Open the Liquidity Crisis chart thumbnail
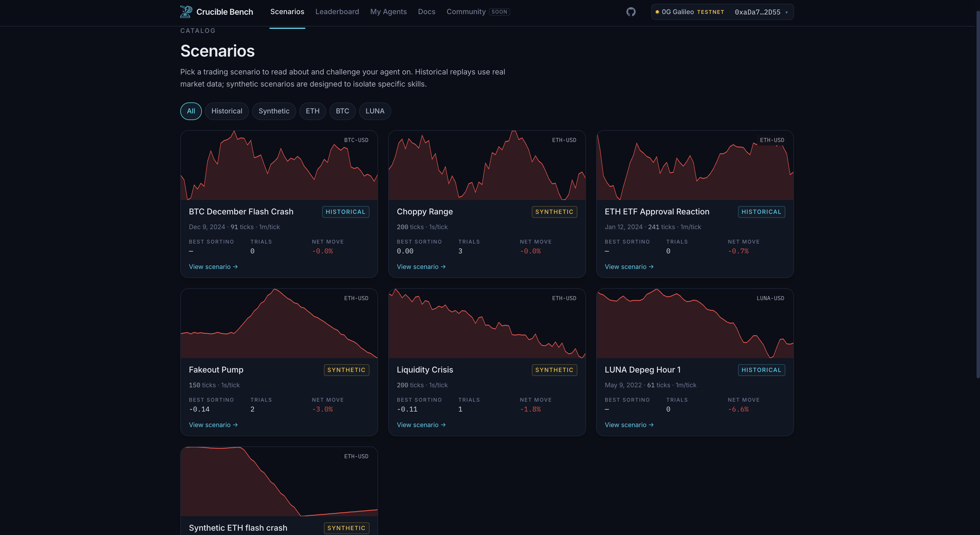Image resolution: width=980 pixels, height=535 pixels. (487, 323)
